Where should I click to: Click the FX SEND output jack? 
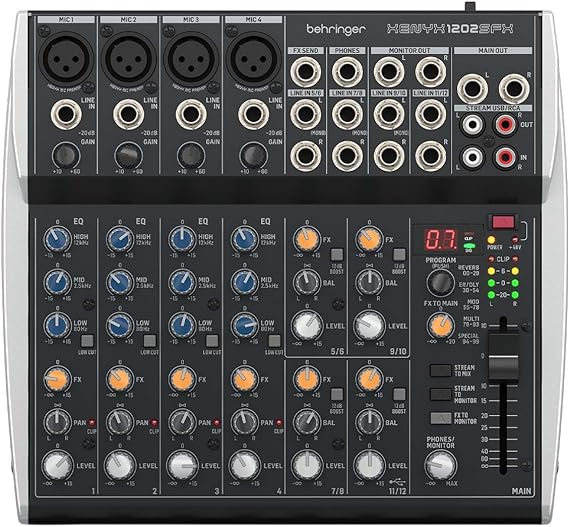(x=306, y=72)
